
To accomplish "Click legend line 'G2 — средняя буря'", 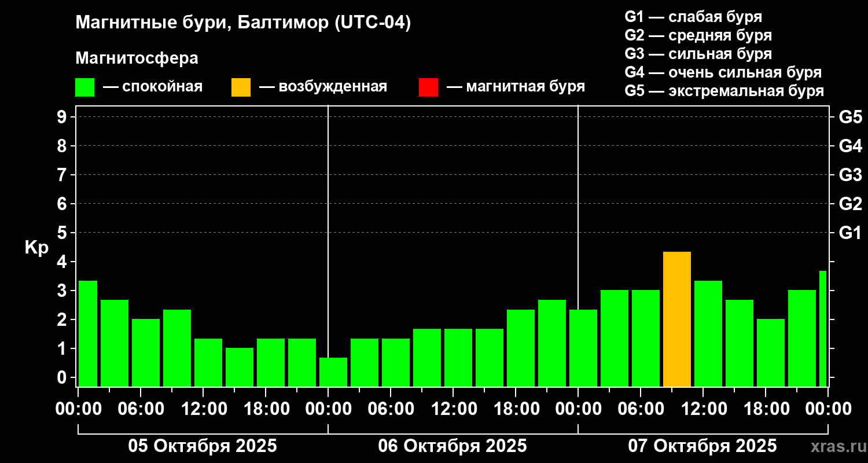I will [698, 35].
